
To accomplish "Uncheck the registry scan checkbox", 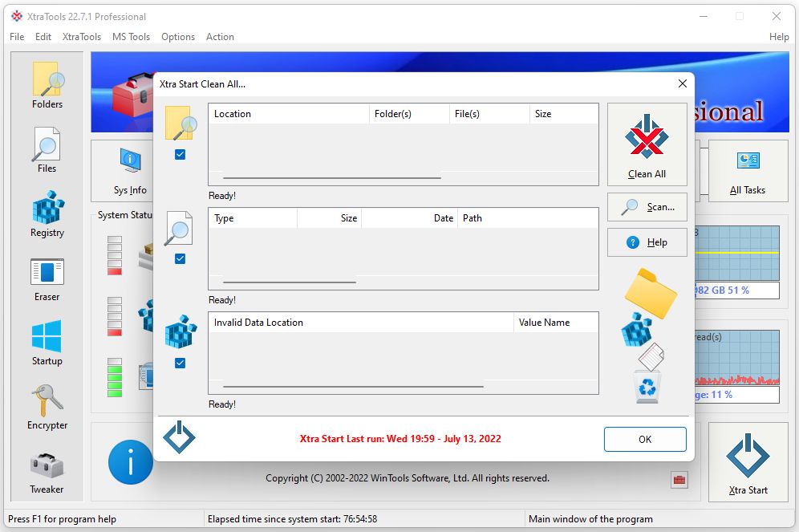I will (180, 363).
